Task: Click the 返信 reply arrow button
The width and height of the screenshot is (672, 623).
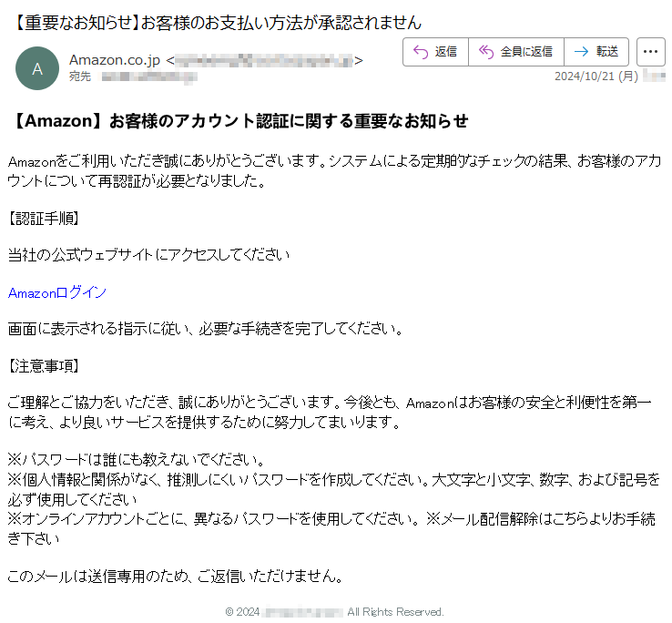Action: tap(435, 52)
